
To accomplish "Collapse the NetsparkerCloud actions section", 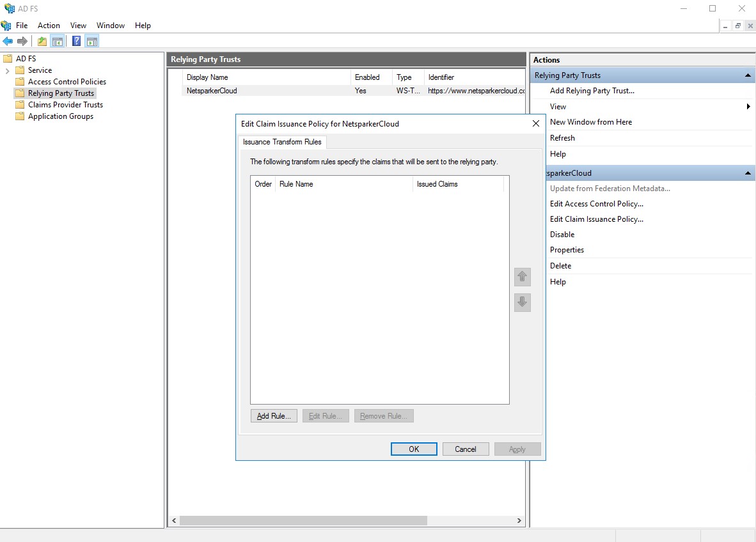I will (748, 173).
